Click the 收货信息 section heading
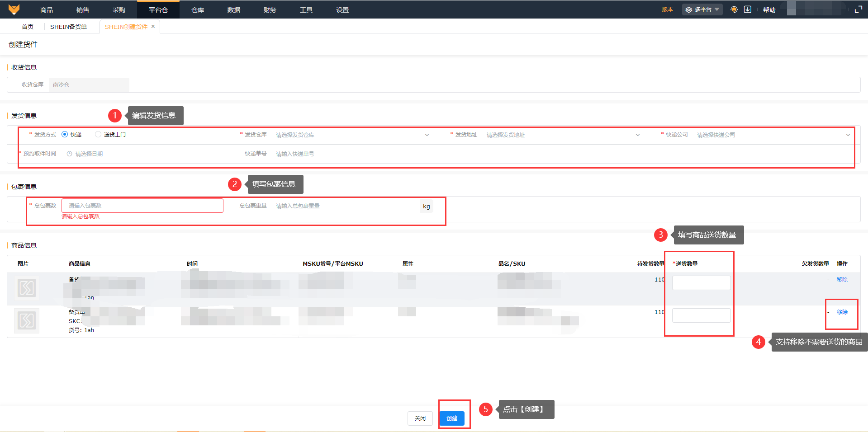The width and height of the screenshot is (868, 432). pos(24,67)
